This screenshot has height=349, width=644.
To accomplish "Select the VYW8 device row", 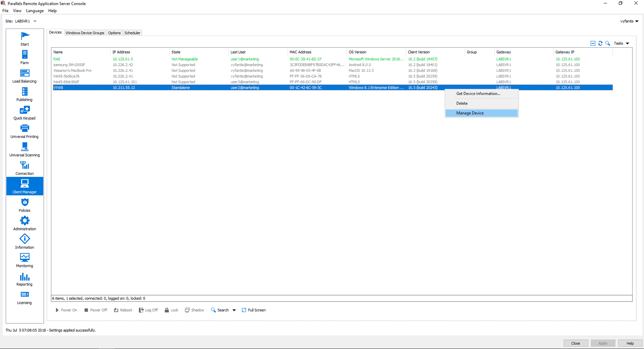I will (x=333, y=87).
